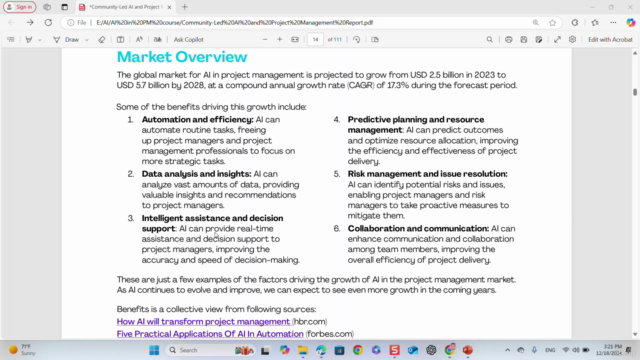Click the page number field showing 14

[315, 40]
